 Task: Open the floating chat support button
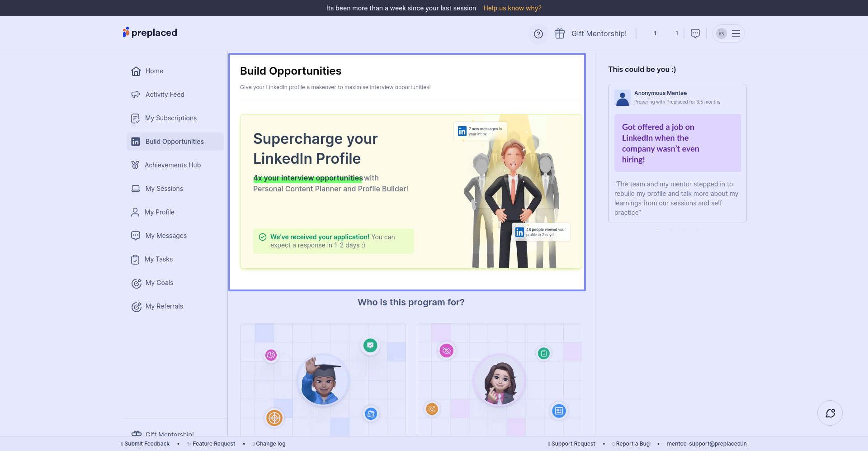point(830,413)
